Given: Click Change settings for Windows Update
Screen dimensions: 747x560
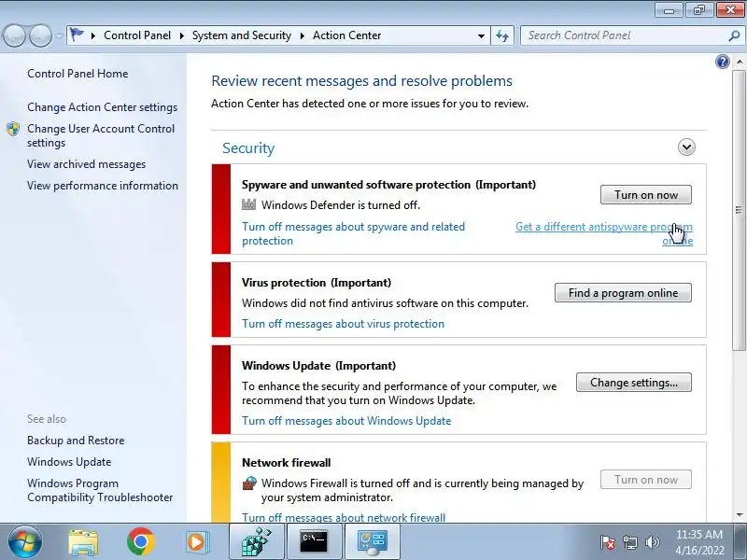Looking at the screenshot, I should tap(634, 383).
